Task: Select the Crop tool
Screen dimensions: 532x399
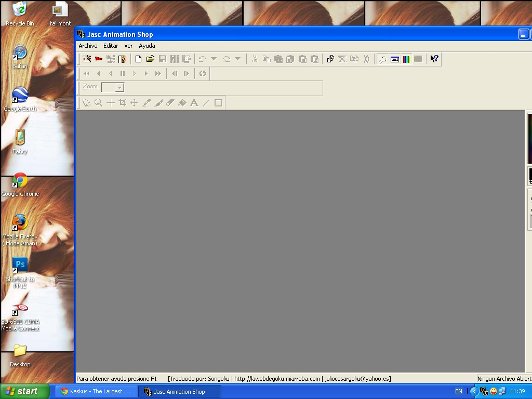Action: (123, 103)
